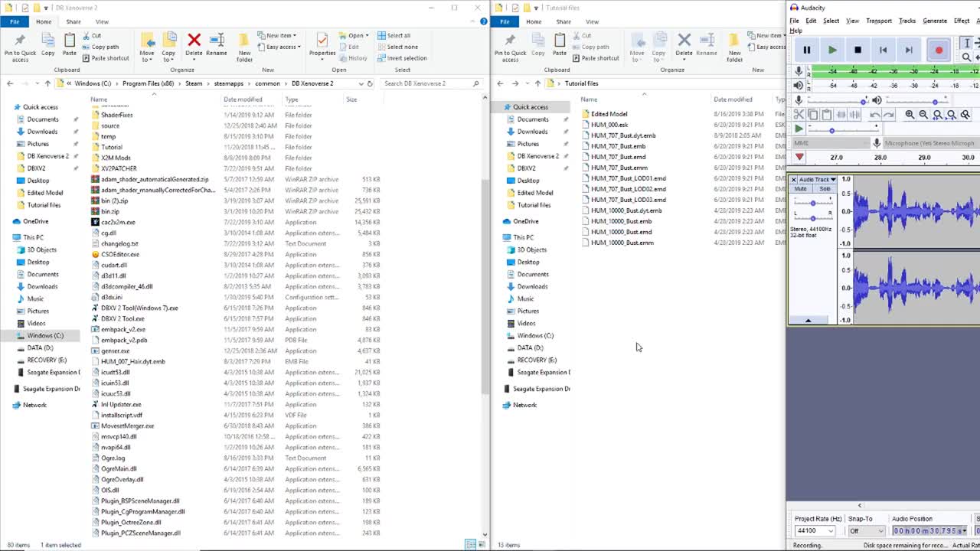The height and width of the screenshot is (551, 980).
Task: Click Copy path in left Explorer ribbon
Action: pyautogui.click(x=100, y=47)
